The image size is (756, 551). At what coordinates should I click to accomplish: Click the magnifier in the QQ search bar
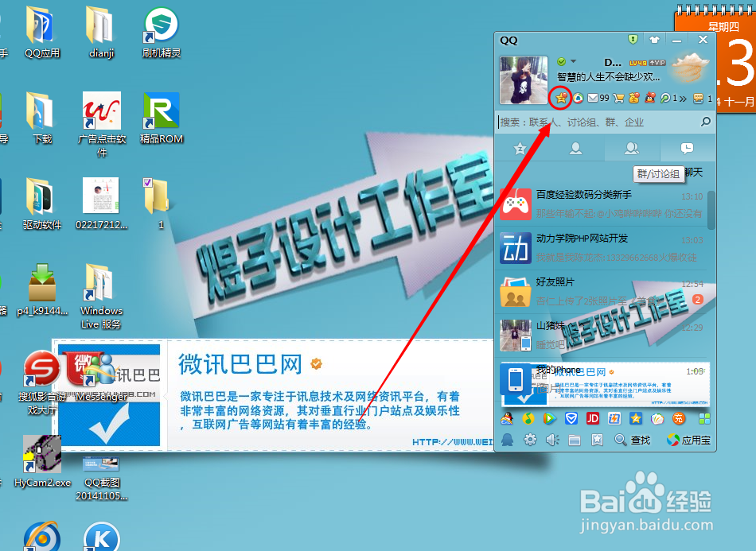point(705,122)
